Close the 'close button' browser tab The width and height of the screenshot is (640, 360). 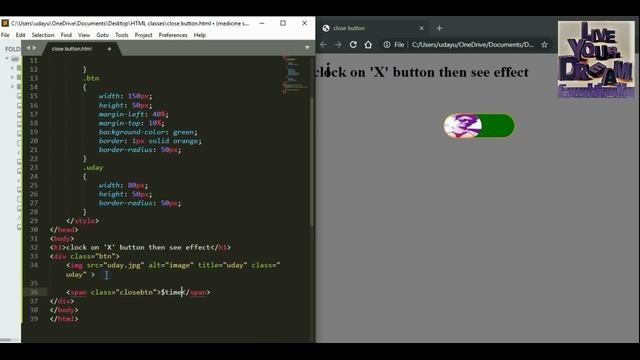click(421, 28)
